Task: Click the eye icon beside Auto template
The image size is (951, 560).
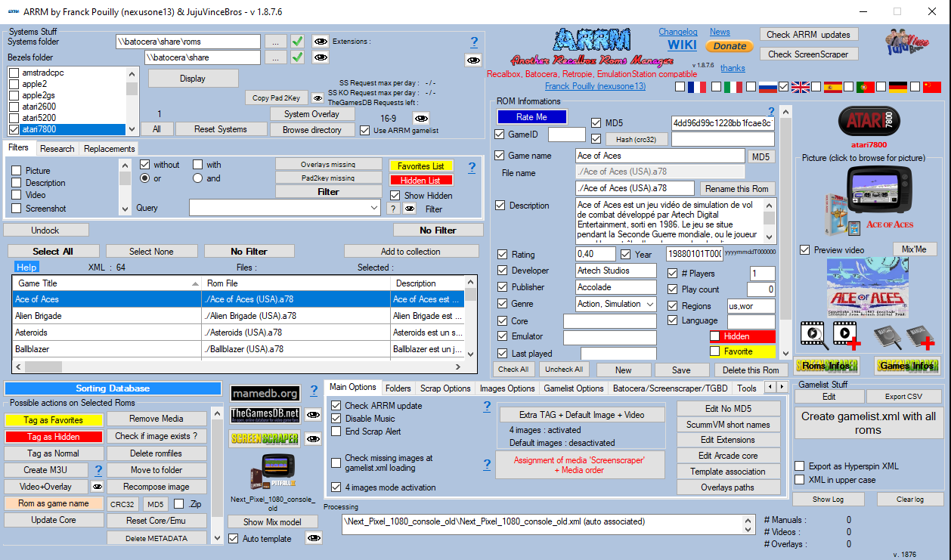Action: pos(314,538)
